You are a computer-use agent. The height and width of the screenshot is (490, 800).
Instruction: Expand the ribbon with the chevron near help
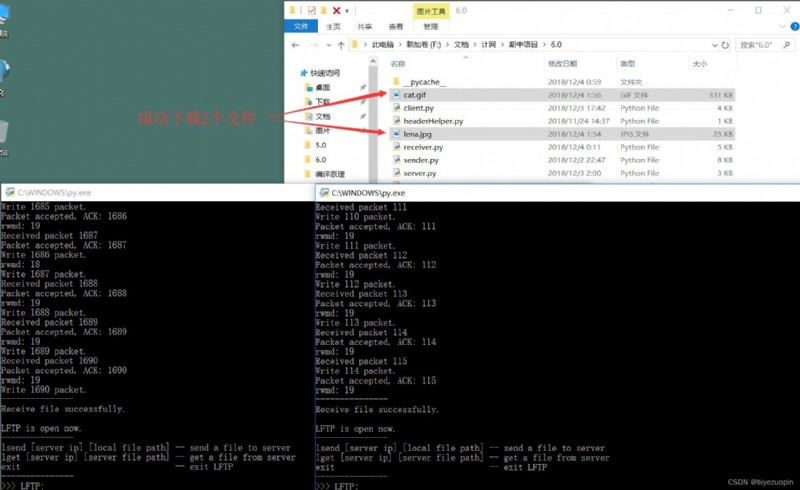(x=783, y=27)
